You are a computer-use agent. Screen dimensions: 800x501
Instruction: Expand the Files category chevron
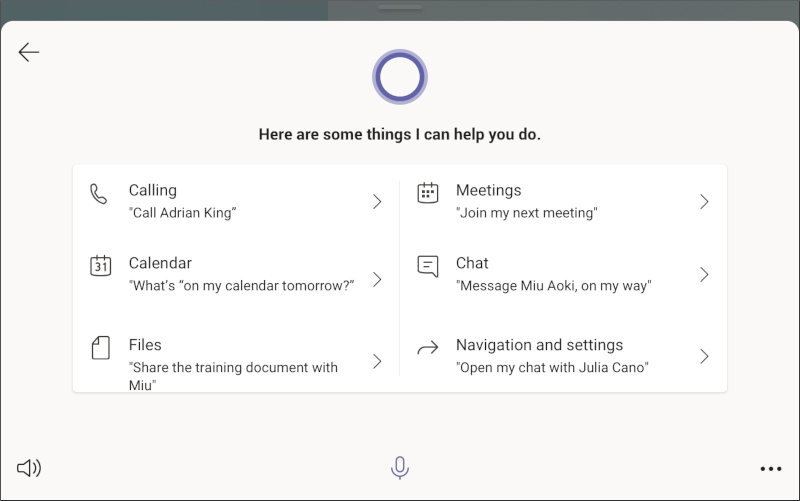click(x=377, y=361)
